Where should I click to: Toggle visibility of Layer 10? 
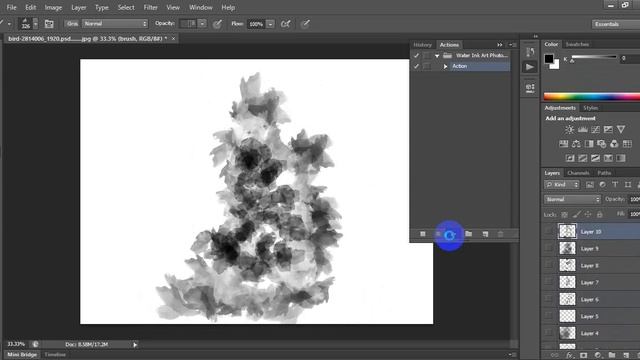tap(548, 231)
